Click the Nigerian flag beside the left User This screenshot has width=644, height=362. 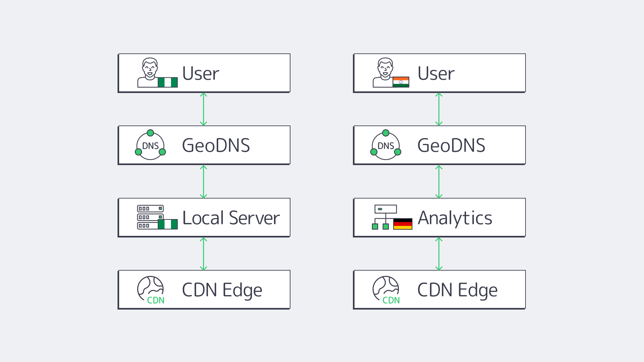click(168, 82)
